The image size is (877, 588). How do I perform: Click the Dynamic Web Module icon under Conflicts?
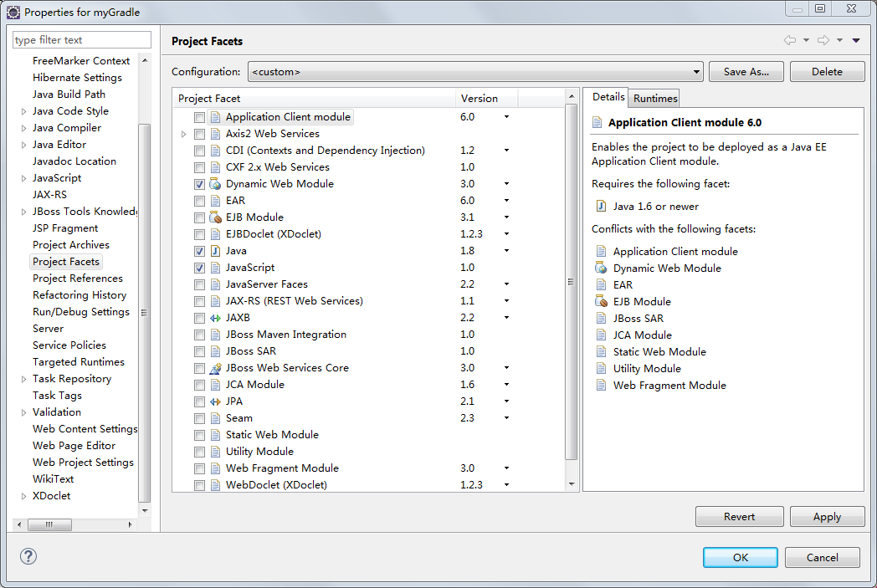tap(601, 268)
